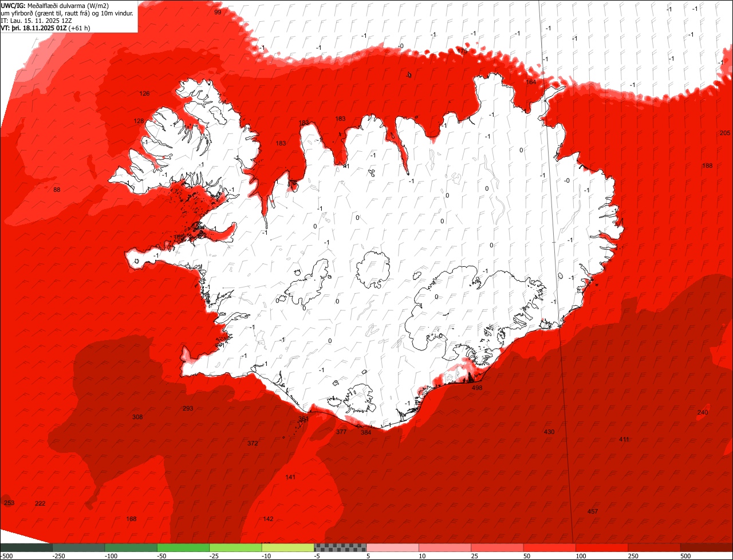Click the map value 308

point(137,417)
